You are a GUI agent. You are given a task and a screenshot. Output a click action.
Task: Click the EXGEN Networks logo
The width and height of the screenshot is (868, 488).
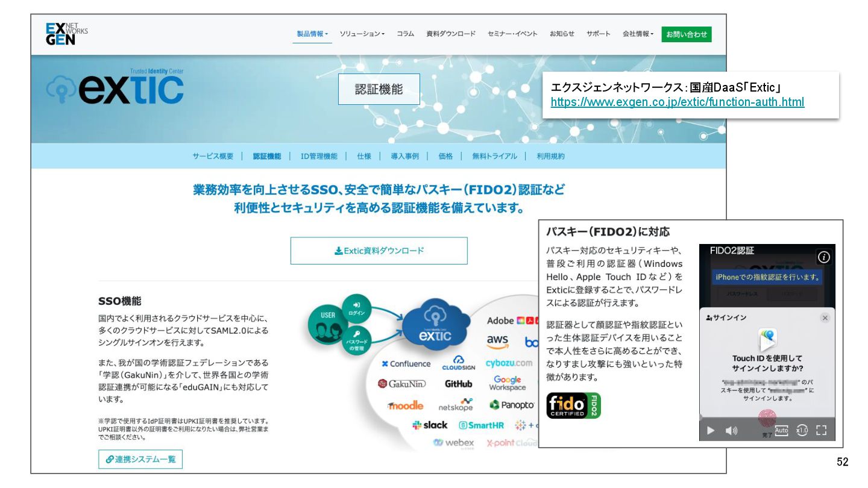coord(66,34)
